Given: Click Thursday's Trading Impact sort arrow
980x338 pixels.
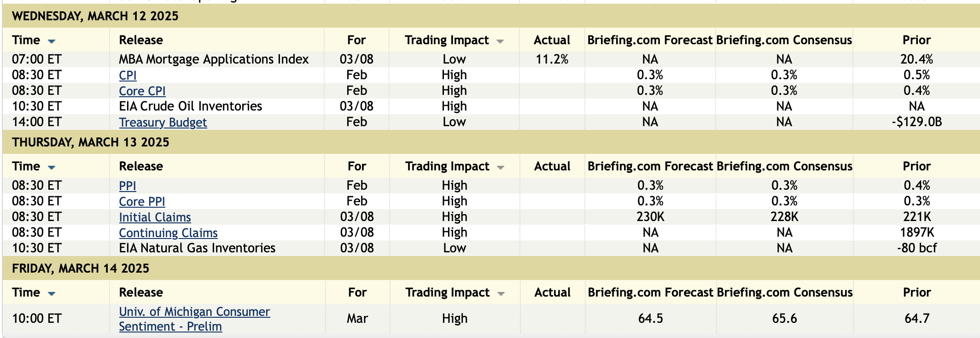Looking at the screenshot, I should click(501, 168).
